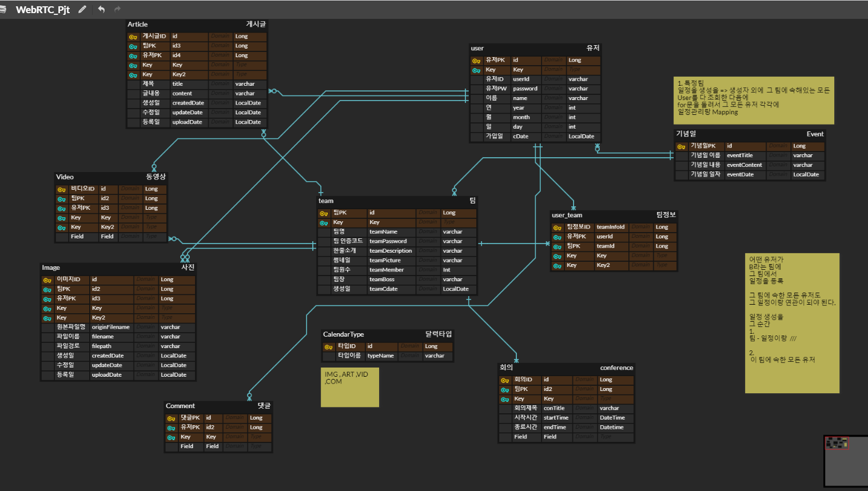Select the content column in Article table
This screenshot has height=491, width=868.
point(182,94)
